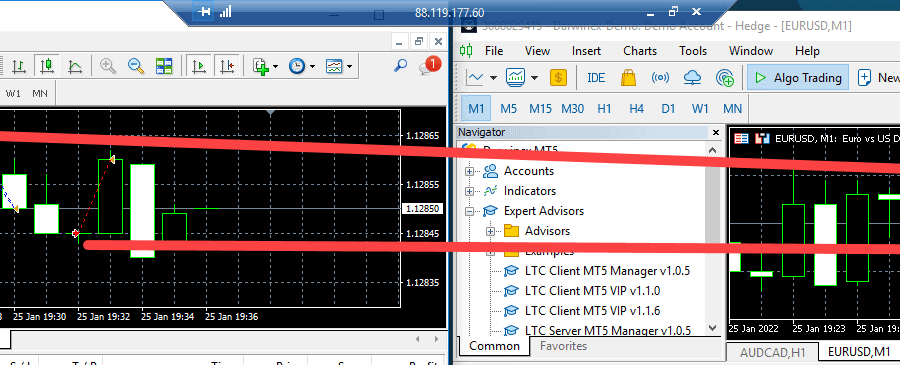Switch to Line Chart in left terminal toolbar
The height and width of the screenshot is (365, 900).
pyautogui.click(x=75, y=66)
